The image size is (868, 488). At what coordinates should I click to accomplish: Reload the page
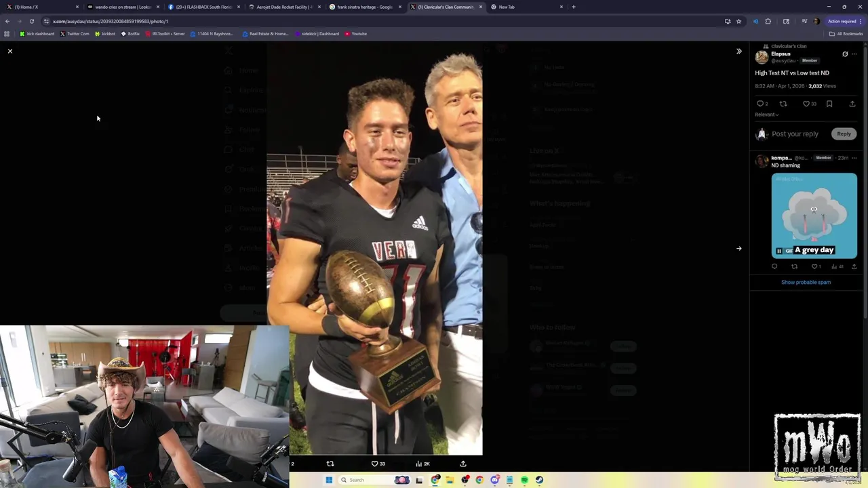coord(31,21)
